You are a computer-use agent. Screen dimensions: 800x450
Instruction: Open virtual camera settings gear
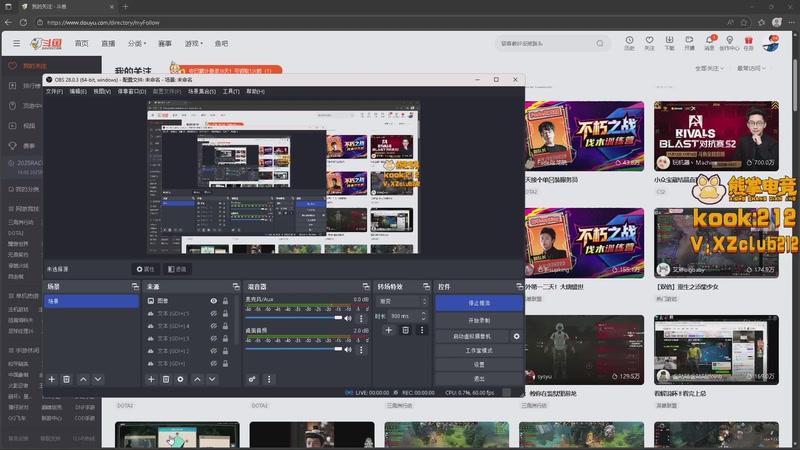tap(516, 336)
